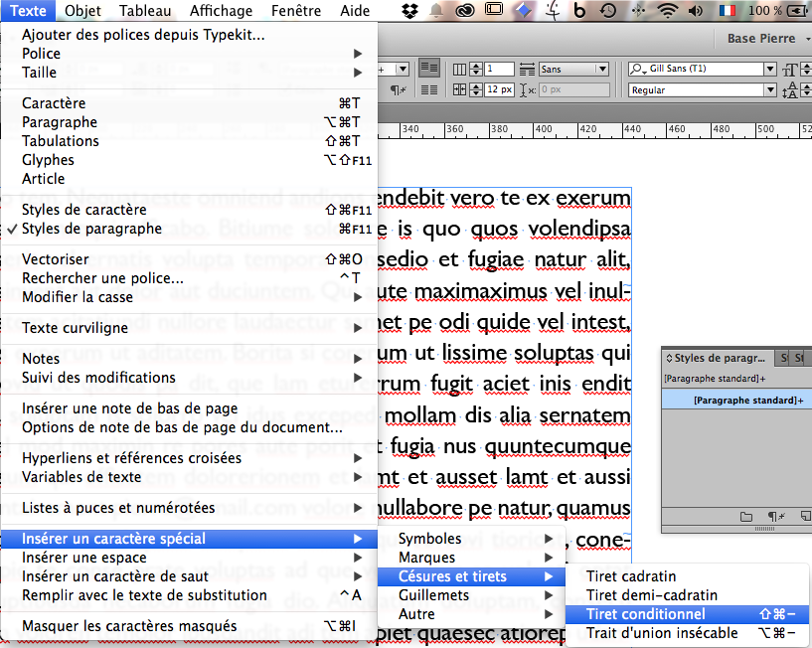The width and height of the screenshot is (812, 648).
Task: Select Tiret conditionnel
Action: click(688, 614)
